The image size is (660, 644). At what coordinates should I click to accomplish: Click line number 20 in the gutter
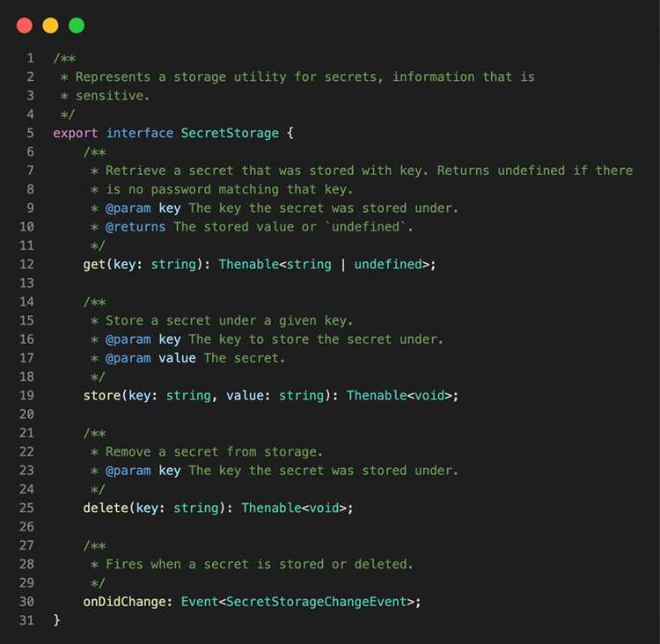pyautogui.click(x=26, y=414)
